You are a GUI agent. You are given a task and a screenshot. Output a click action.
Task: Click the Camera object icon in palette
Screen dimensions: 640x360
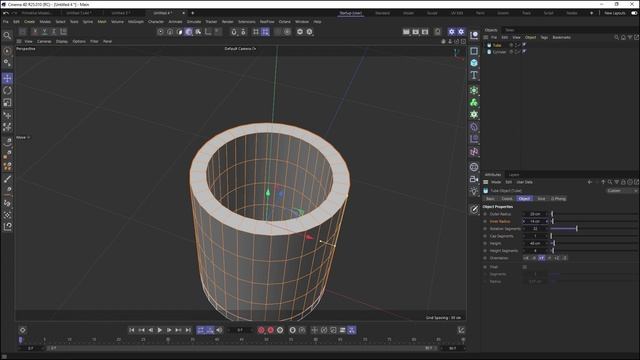(474, 179)
